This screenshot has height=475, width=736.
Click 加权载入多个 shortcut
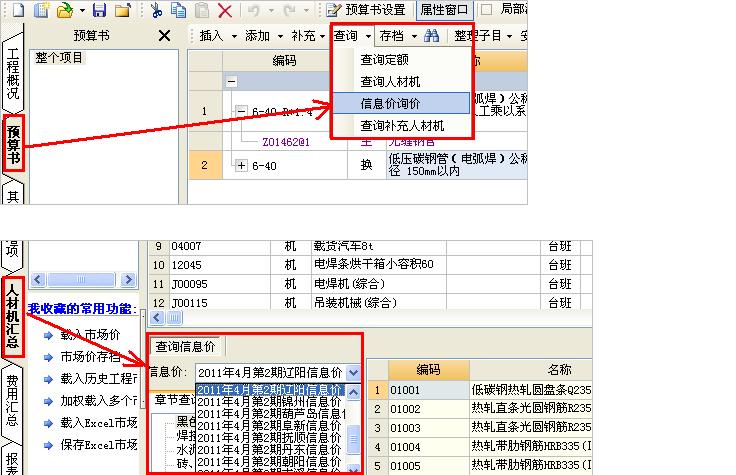click(x=99, y=401)
